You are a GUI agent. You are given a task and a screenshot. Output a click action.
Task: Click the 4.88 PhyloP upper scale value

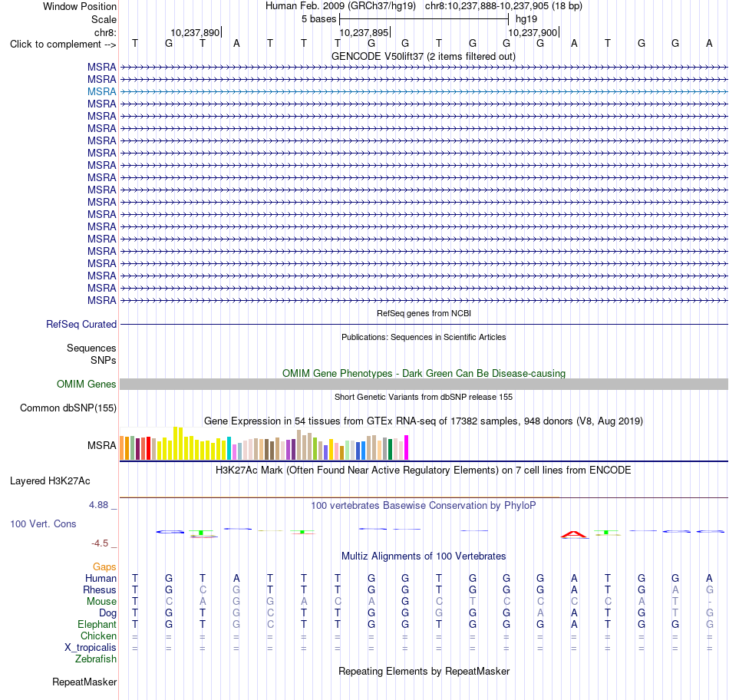pos(98,504)
